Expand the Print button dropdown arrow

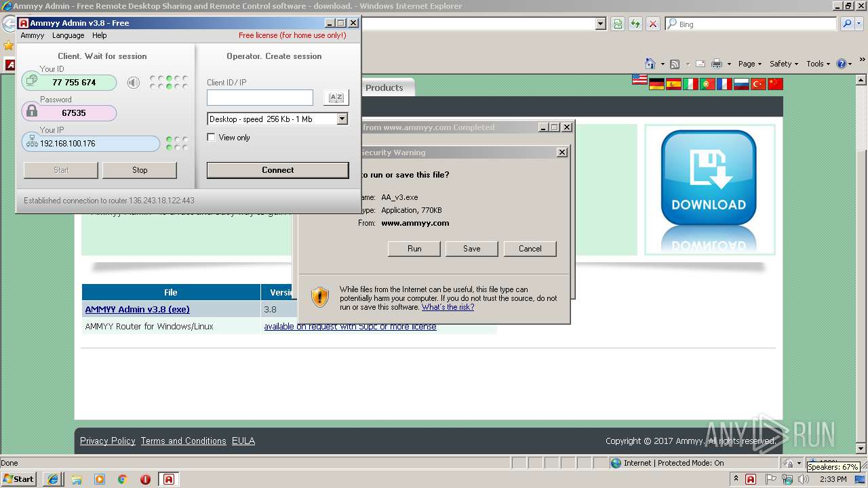(x=729, y=64)
